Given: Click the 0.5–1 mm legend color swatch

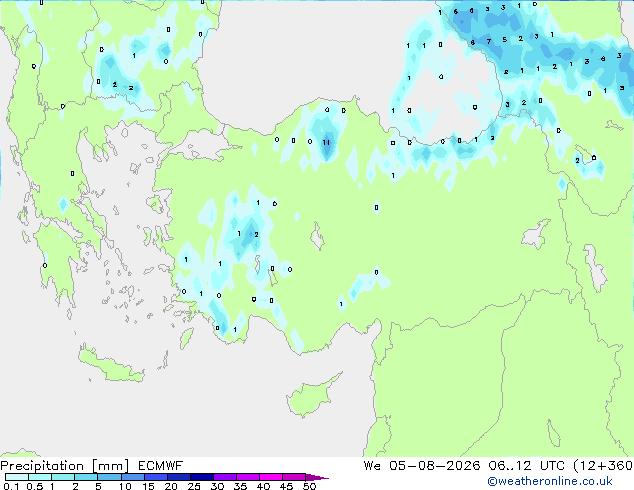Looking at the screenshot, I should [40, 477].
